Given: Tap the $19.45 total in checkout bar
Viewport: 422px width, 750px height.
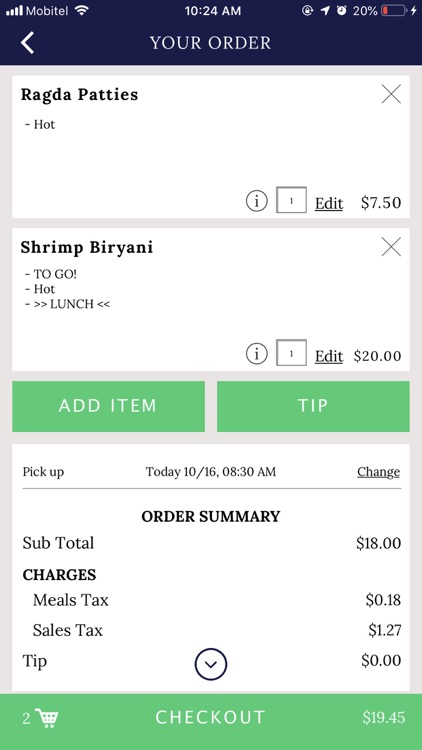Looking at the screenshot, I should pos(384,718).
